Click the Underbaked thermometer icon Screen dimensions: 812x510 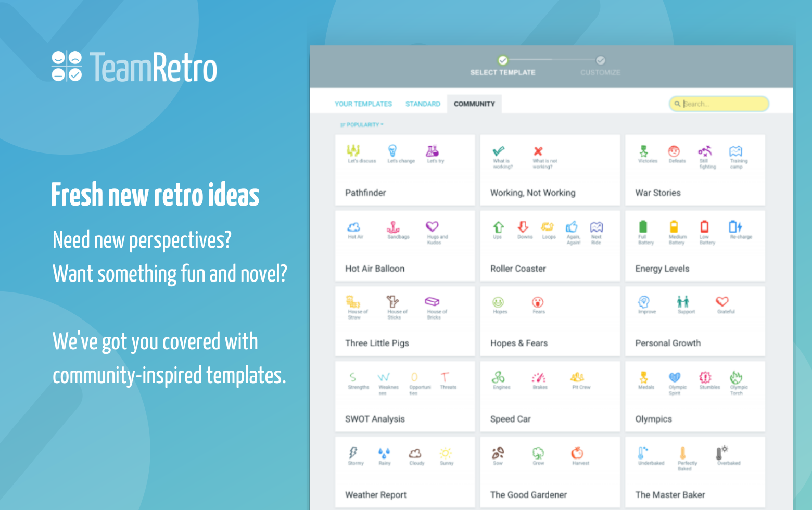pyautogui.click(x=643, y=452)
